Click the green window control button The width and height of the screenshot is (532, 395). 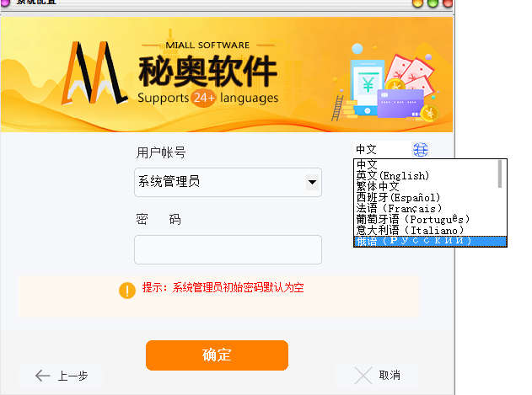click(x=433, y=3)
